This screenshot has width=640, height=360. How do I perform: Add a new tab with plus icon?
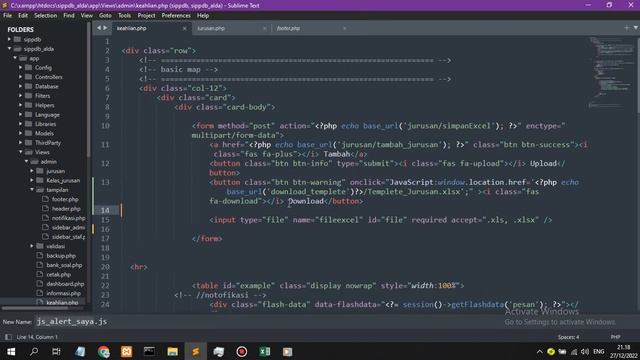[627, 28]
